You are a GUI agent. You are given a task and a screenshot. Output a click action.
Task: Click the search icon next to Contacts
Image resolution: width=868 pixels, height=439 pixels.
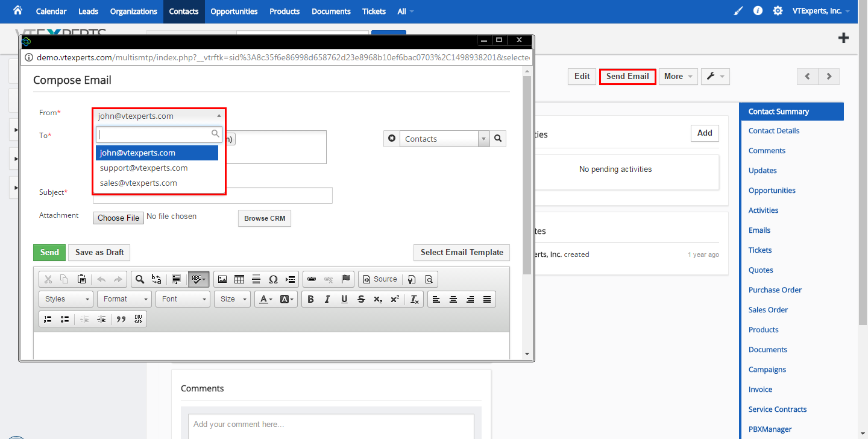[x=498, y=139]
